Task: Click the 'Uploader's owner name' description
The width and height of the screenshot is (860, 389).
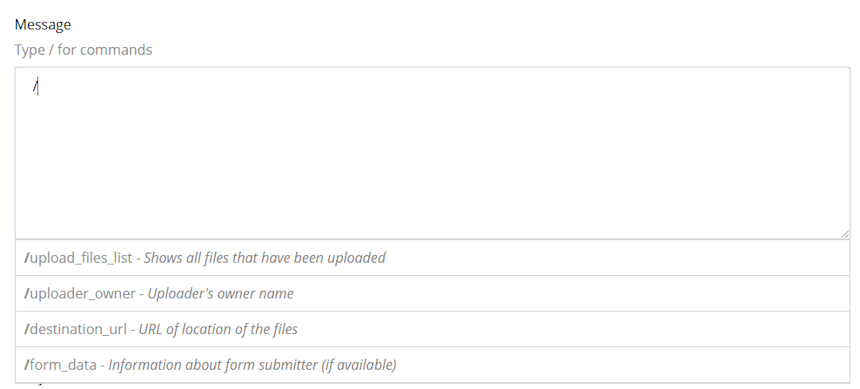Action: [x=220, y=294]
